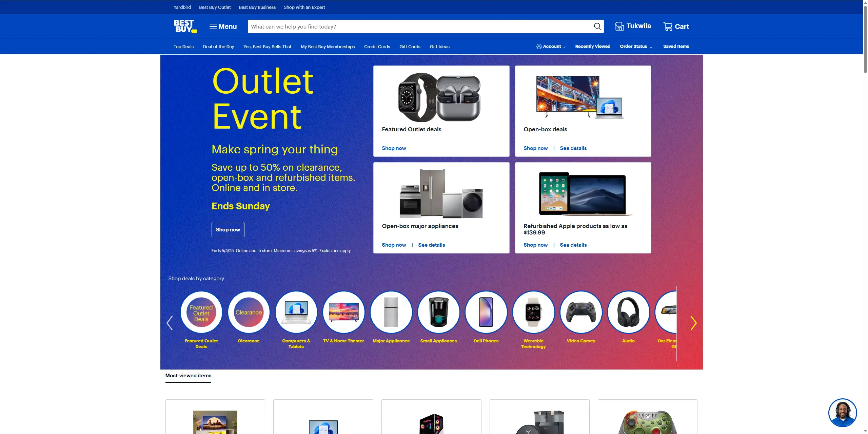Click the Best Buy logo
Image resolution: width=868 pixels, height=434 pixels.
point(185,26)
